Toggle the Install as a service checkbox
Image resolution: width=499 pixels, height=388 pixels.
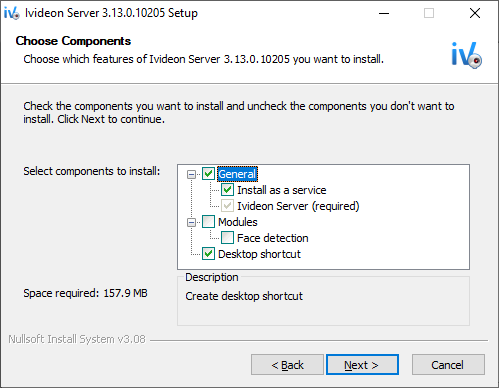(x=227, y=190)
